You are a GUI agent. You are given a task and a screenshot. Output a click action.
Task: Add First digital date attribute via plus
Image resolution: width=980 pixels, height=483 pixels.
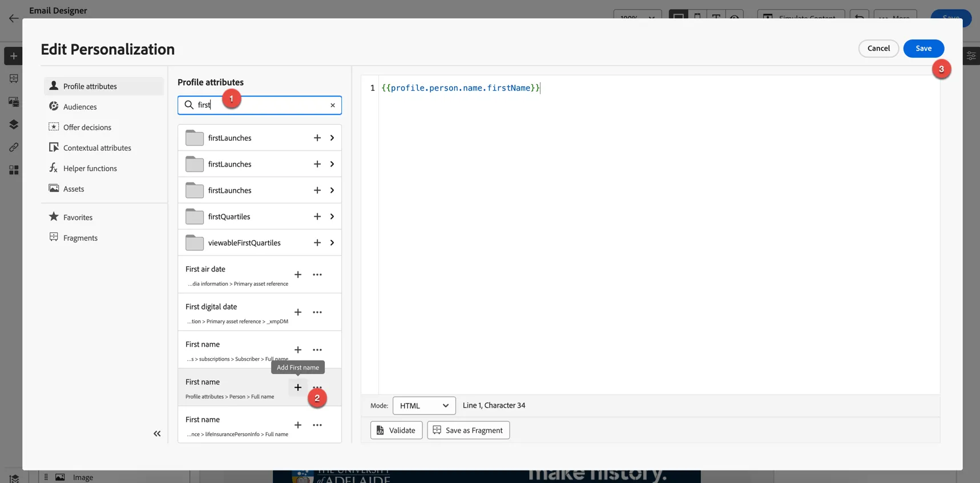298,312
